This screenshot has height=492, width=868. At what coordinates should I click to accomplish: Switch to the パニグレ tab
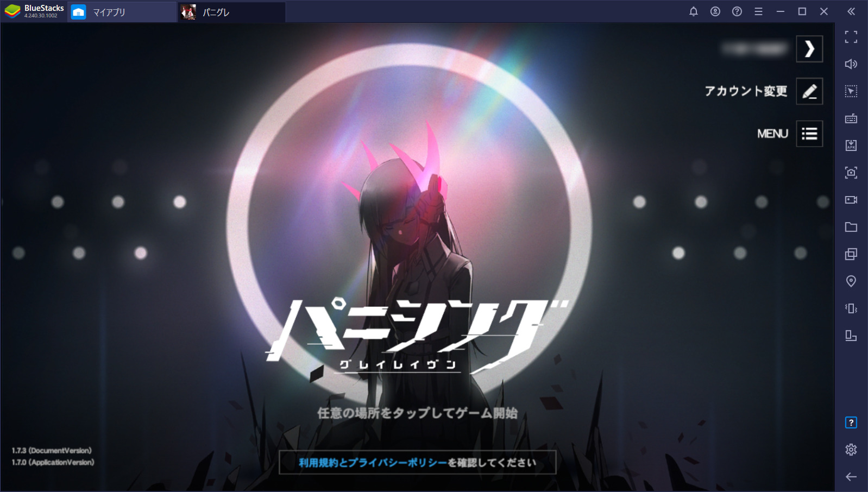[x=232, y=12]
